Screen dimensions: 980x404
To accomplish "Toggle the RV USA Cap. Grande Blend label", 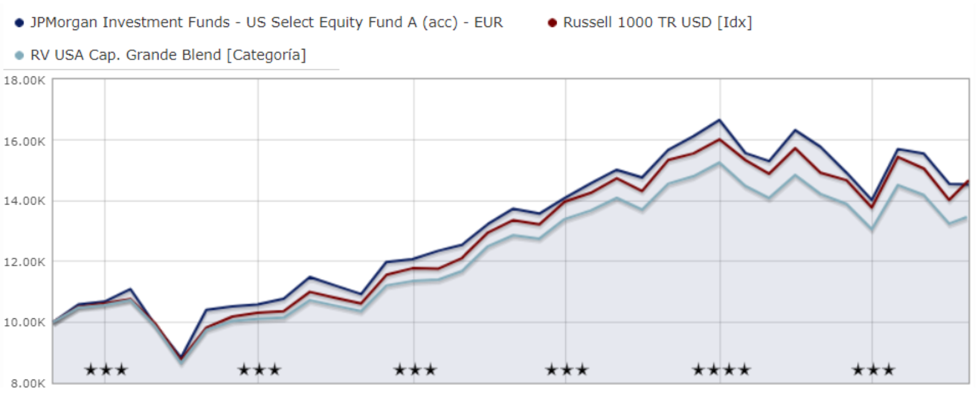I will 168,55.
